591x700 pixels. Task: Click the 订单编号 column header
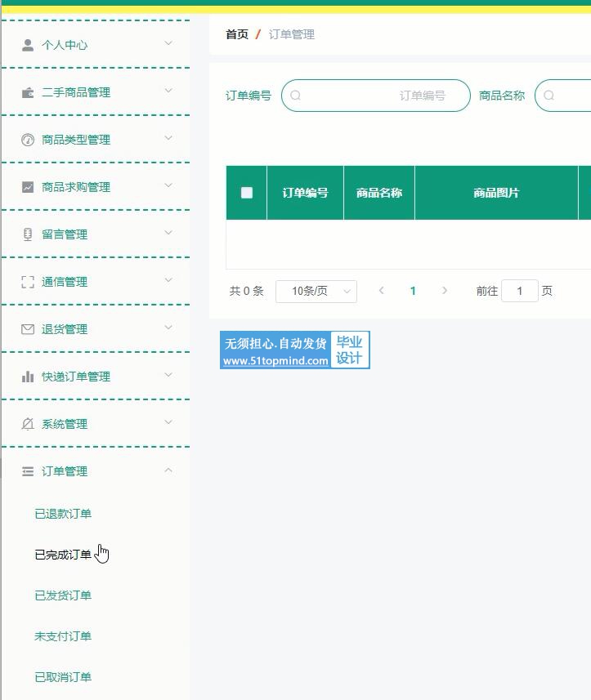coord(305,193)
